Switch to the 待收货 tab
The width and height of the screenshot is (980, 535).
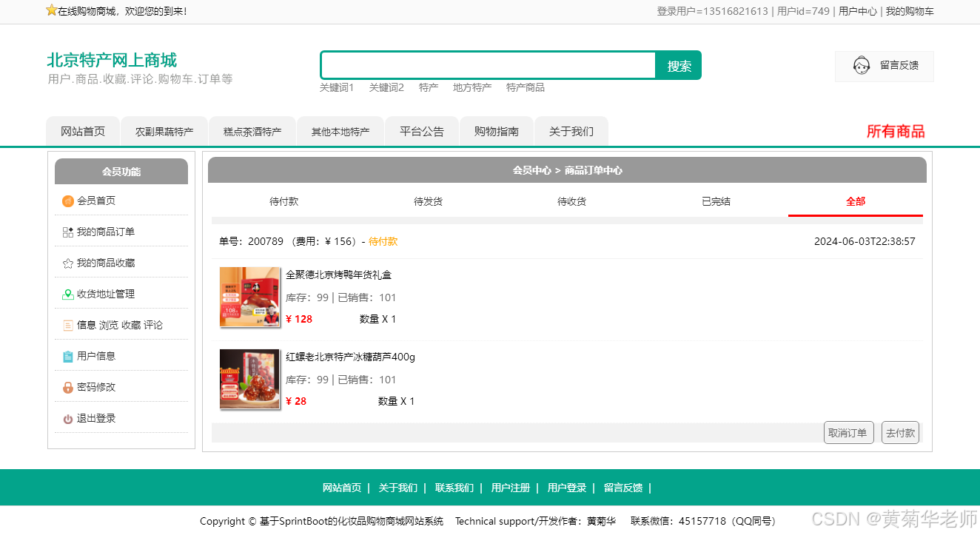pos(571,201)
